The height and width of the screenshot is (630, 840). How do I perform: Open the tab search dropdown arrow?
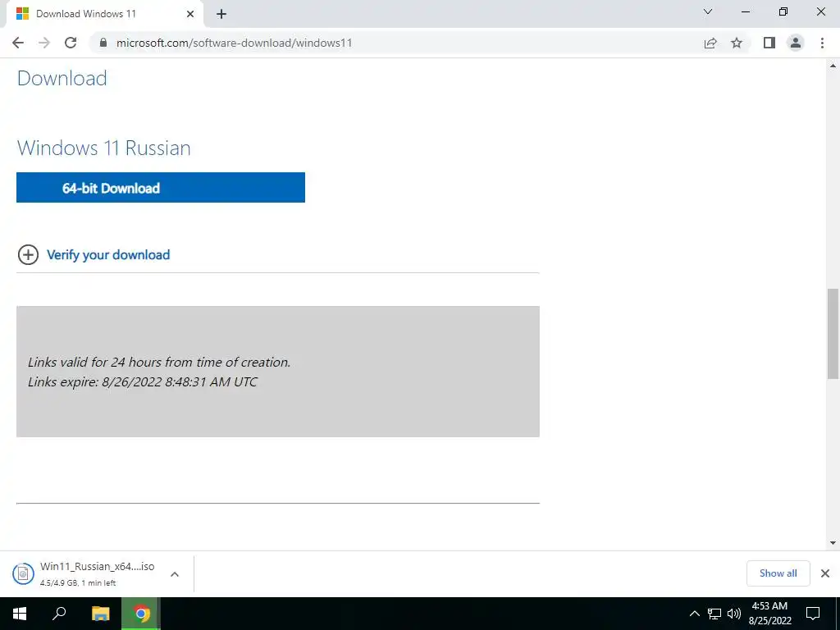tap(708, 11)
